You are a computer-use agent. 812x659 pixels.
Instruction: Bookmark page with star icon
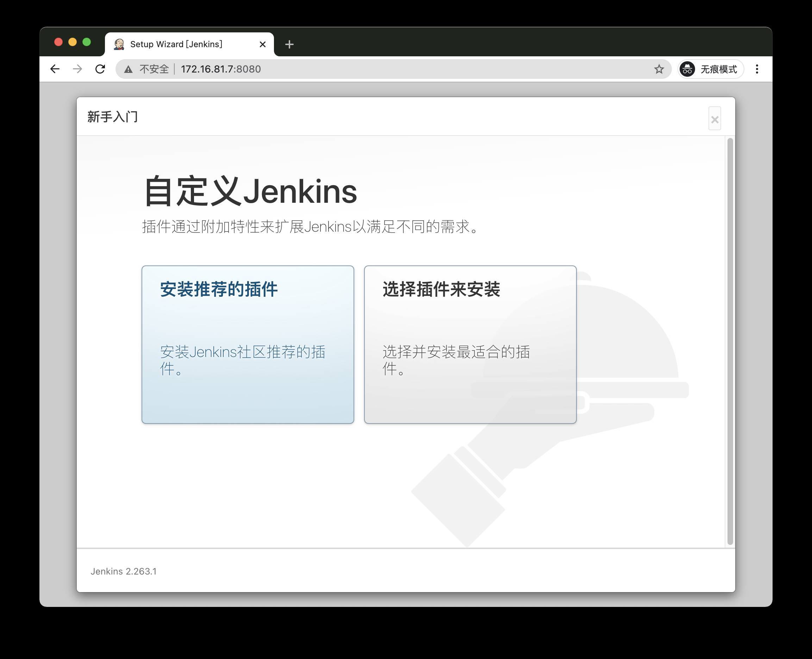point(659,69)
